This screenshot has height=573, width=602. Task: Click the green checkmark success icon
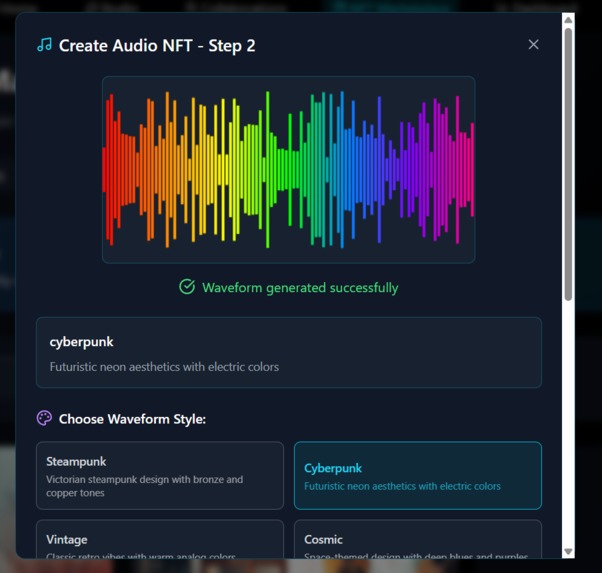click(x=187, y=287)
